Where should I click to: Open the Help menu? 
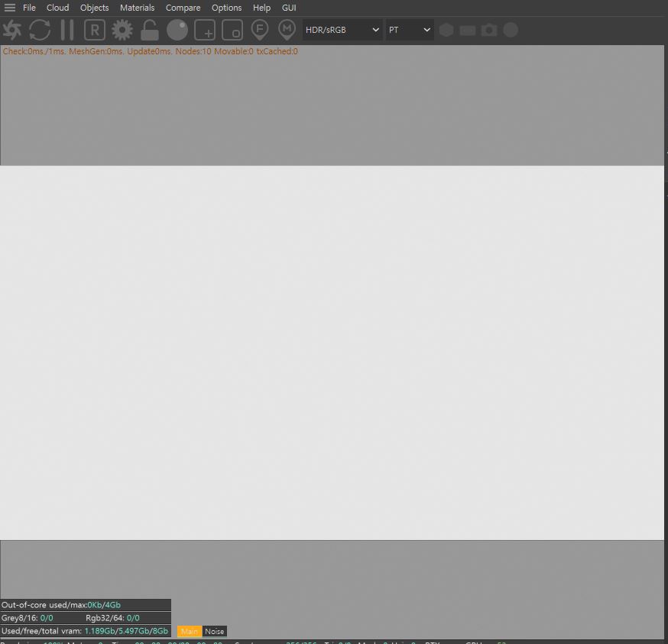point(261,8)
